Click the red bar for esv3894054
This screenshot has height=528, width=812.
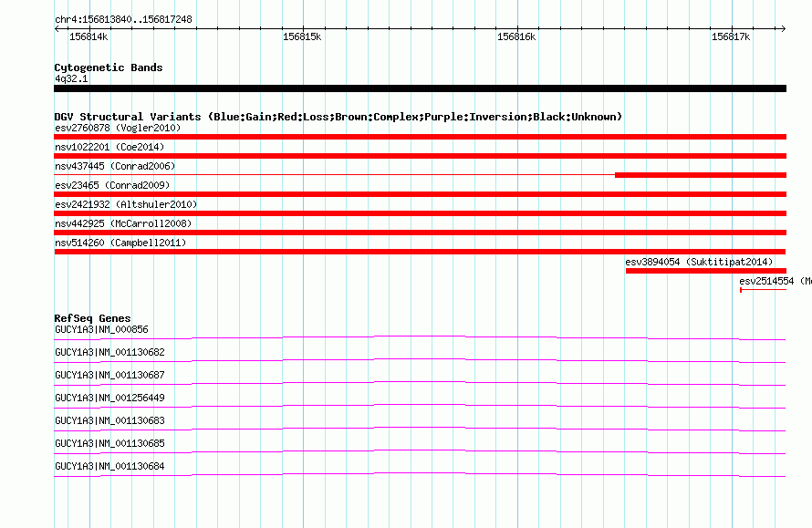[x=706, y=271]
